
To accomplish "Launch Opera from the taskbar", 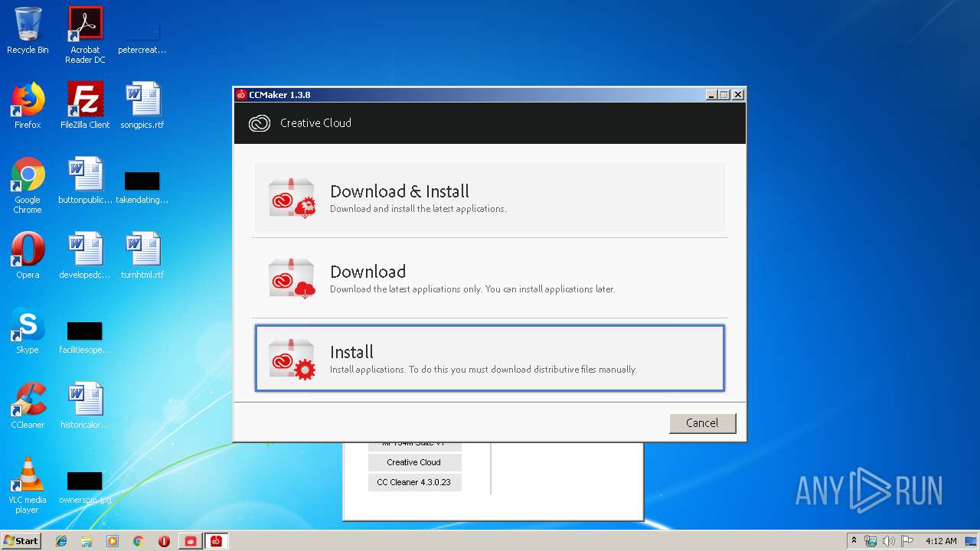I will [x=164, y=541].
